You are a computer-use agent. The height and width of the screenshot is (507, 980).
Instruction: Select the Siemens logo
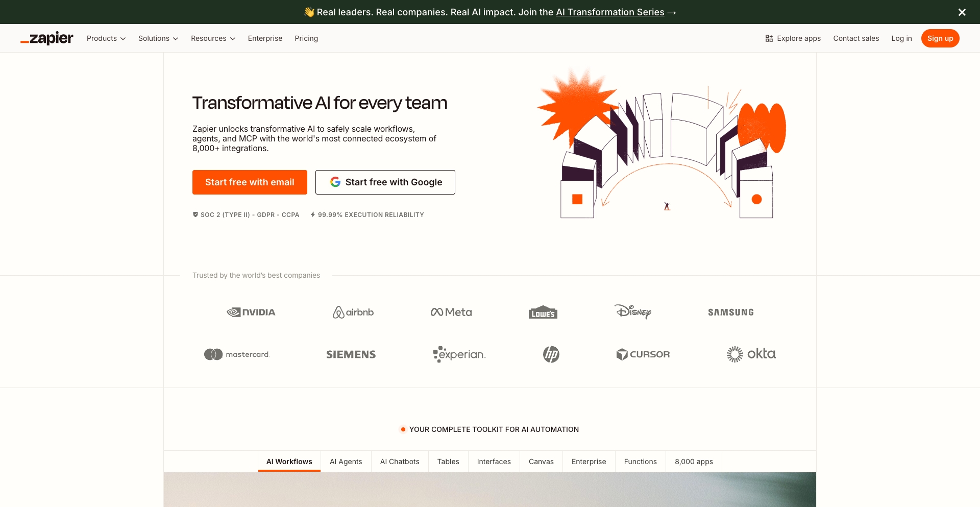pos(351,354)
